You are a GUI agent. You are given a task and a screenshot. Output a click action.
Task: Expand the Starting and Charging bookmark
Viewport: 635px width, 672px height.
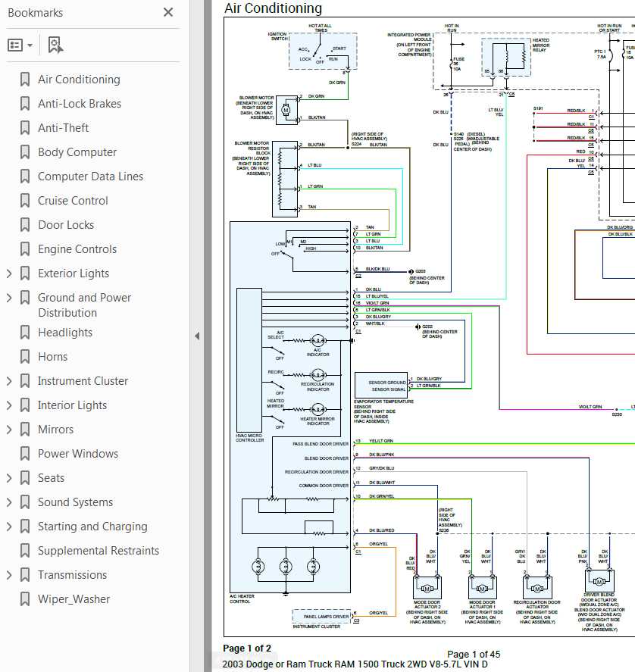click(x=9, y=527)
